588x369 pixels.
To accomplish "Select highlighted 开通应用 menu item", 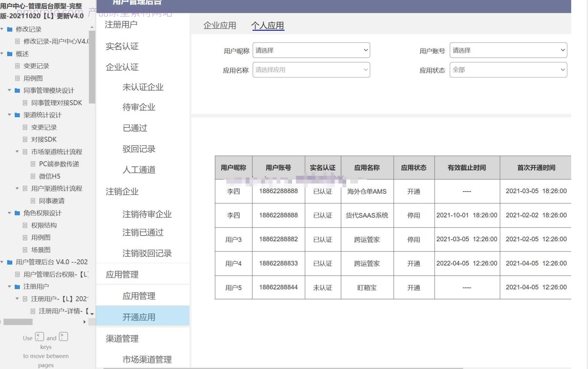I will coord(143,316).
